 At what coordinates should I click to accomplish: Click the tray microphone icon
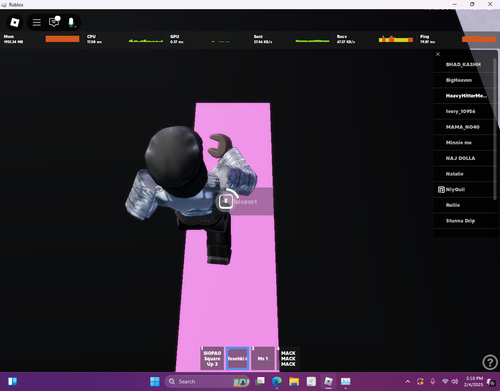[433, 381]
